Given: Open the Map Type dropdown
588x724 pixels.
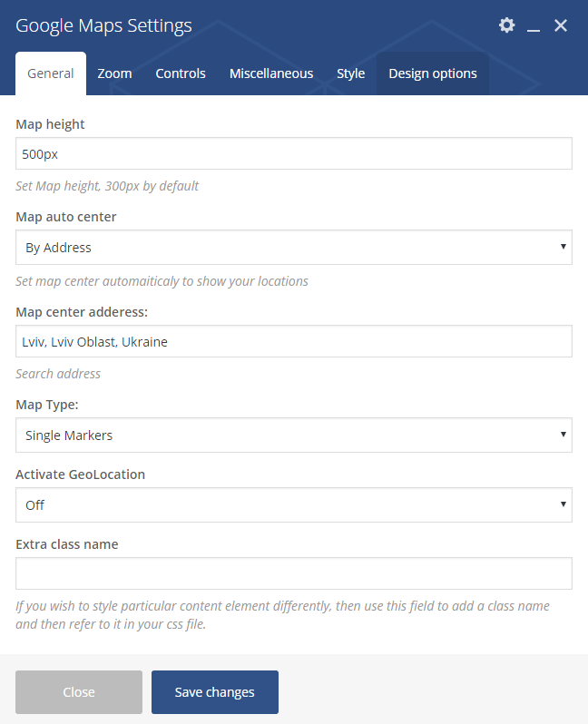Looking at the screenshot, I should click(x=294, y=435).
